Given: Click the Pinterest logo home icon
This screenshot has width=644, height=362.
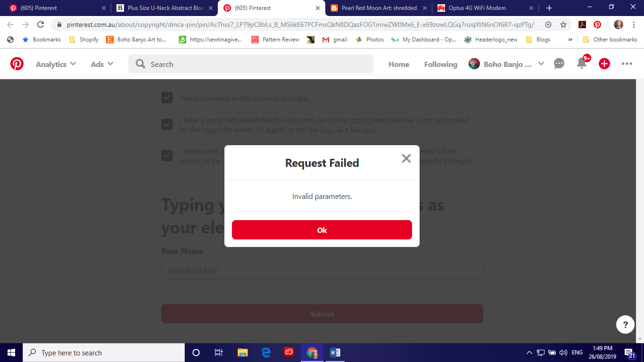Looking at the screenshot, I should [17, 64].
